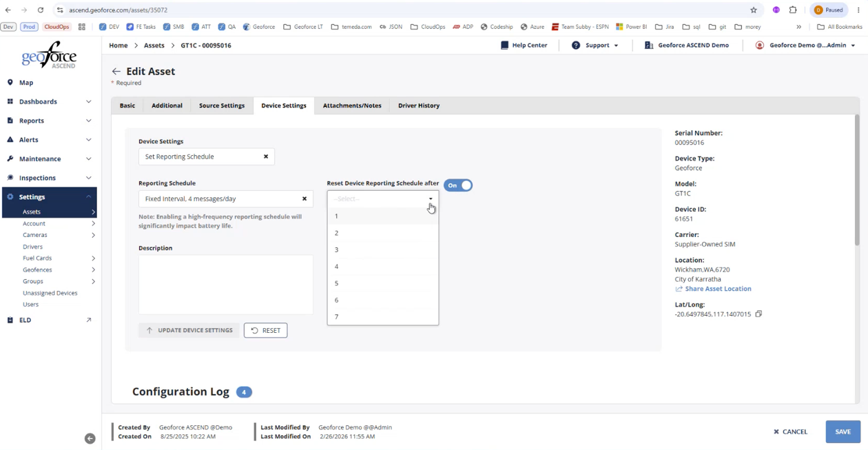Viewport: 868px width, 450px height.
Task: Click inside the Description text area
Action: pyautogui.click(x=226, y=285)
